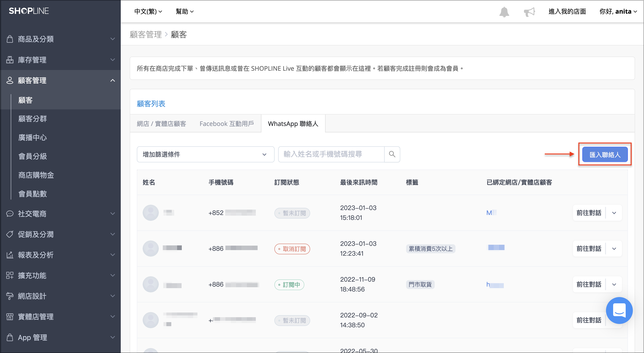Open the 中文(繁) language dropdown
This screenshot has height=353, width=644.
[x=148, y=11]
